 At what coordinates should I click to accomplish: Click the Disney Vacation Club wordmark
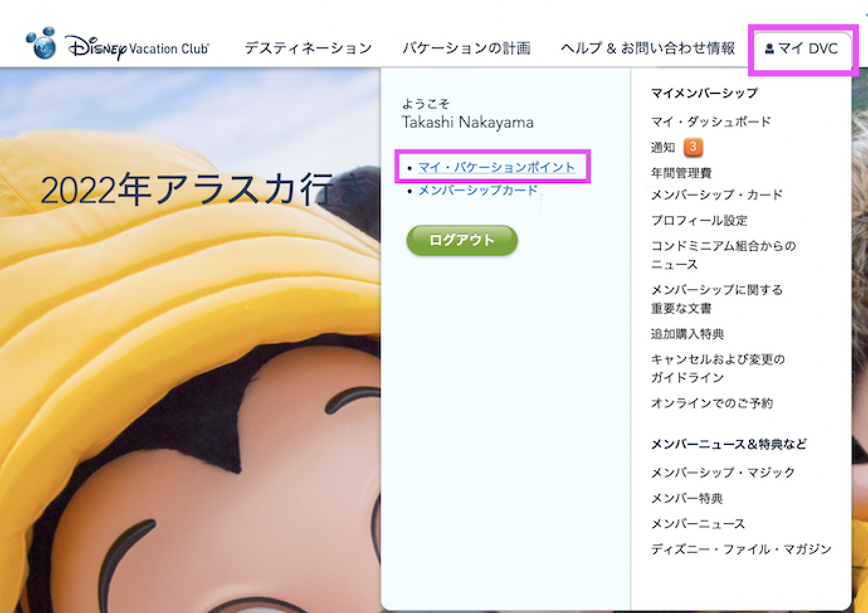[x=138, y=47]
